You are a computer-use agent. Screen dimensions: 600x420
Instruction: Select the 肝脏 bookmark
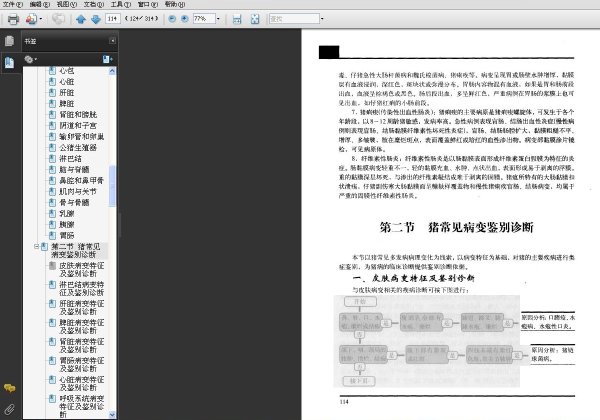point(67,93)
